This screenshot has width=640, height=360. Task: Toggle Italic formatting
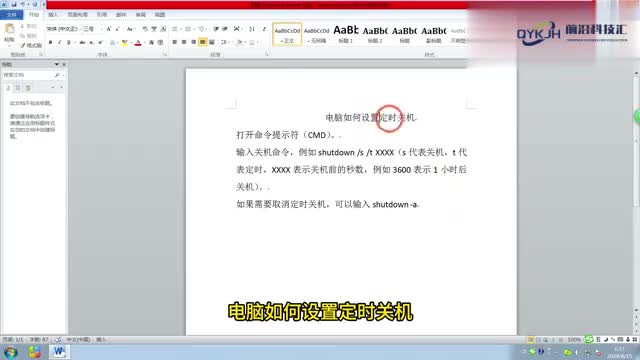click(x=59, y=42)
